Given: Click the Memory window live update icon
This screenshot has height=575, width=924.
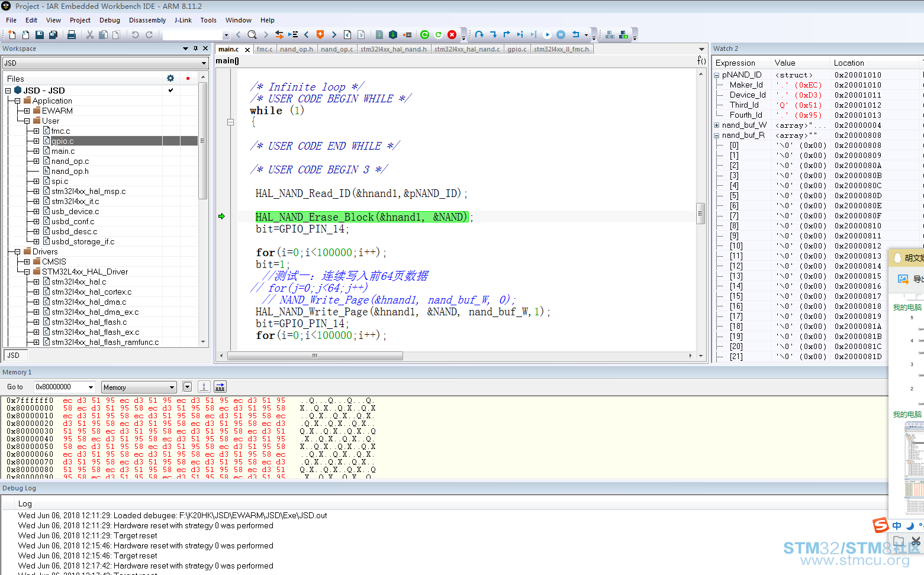Looking at the screenshot, I should (220, 387).
